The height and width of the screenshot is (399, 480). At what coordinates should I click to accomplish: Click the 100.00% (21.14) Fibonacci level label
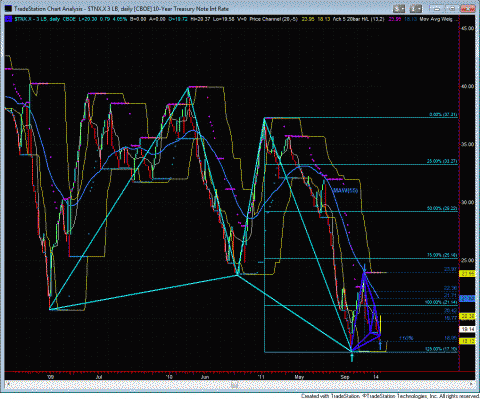(x=441, y=302)
